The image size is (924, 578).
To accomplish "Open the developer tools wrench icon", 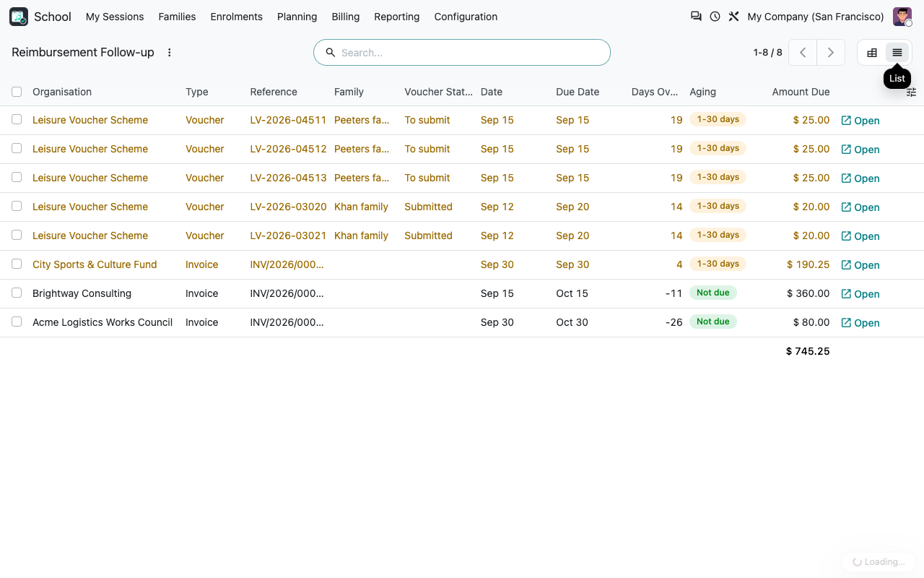I will coord(733,17).
